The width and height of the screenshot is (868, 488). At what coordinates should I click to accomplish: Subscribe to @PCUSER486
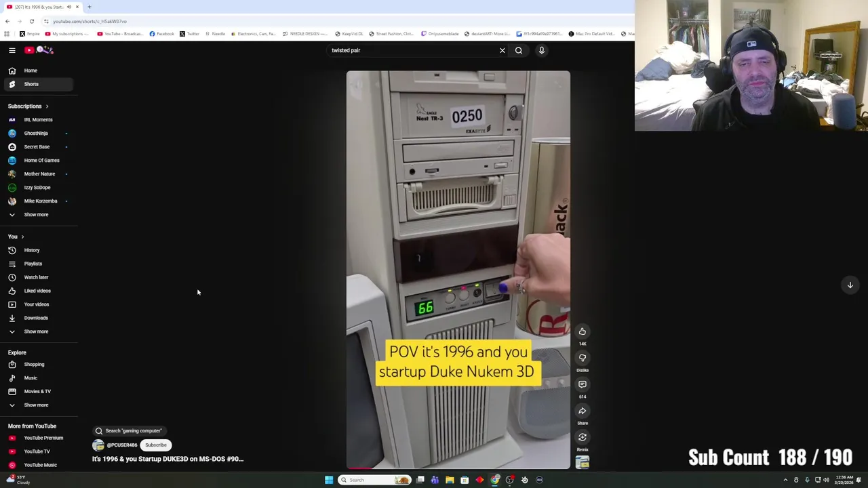pyautogui.click(x=156, y=445)
